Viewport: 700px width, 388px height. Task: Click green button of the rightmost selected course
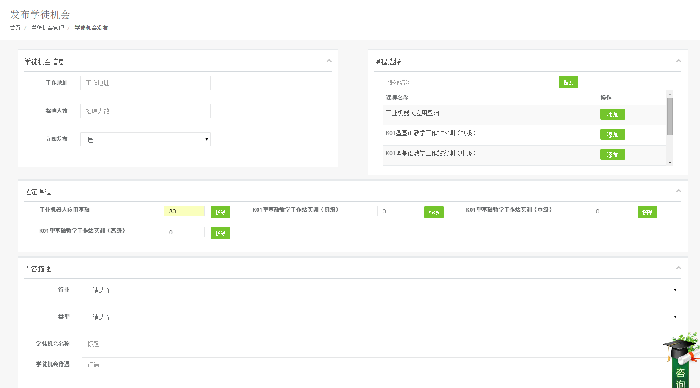pos(647,212)
